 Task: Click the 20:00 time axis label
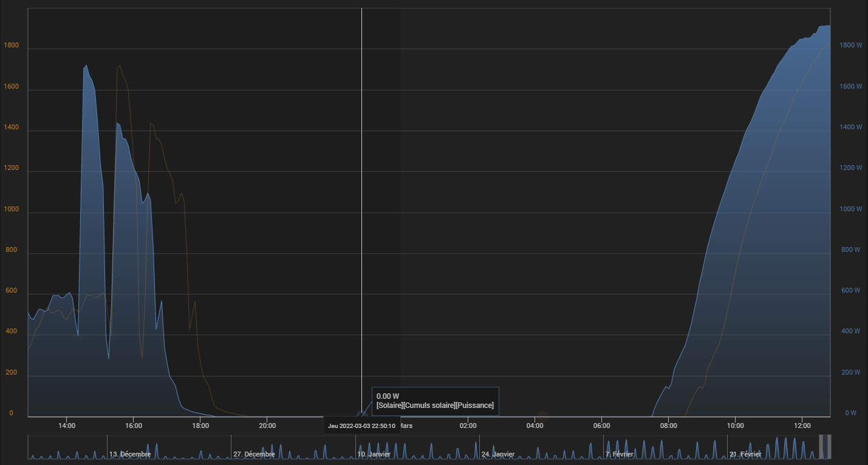tap(267, 426)
